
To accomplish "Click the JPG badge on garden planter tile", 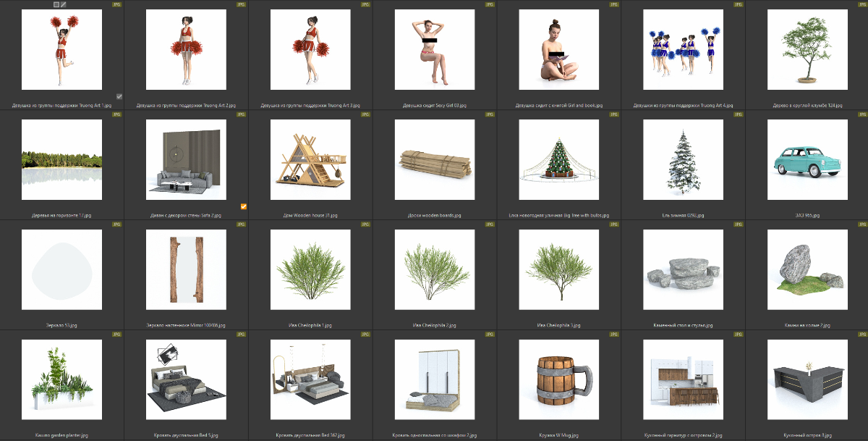I will (x=116, y=335).
